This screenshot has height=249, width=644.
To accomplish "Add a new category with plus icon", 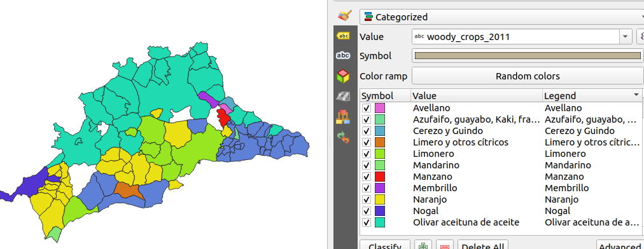I will tap(423, 246).
